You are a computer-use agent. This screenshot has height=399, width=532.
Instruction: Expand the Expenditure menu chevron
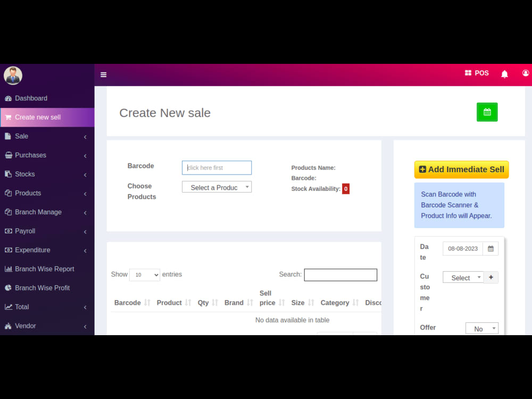85,251
